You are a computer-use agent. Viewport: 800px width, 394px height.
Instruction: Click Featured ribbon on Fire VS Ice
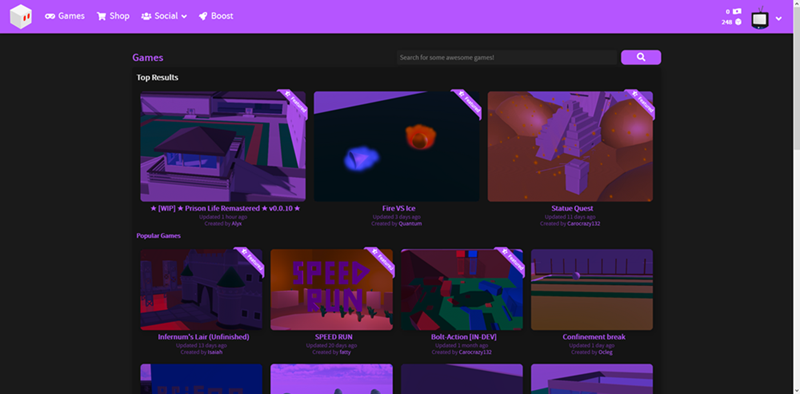[x=468, y=102]
